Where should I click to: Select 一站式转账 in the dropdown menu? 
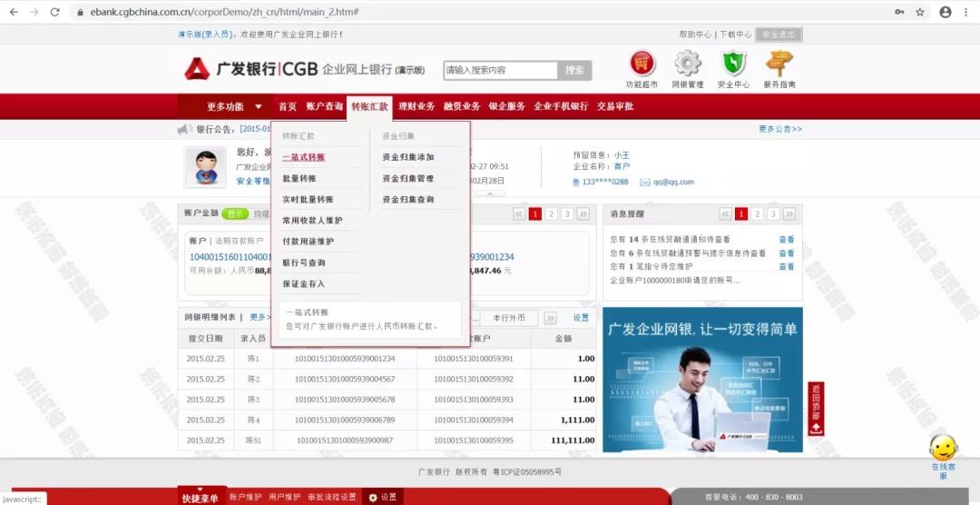click(x=304, y=157)
